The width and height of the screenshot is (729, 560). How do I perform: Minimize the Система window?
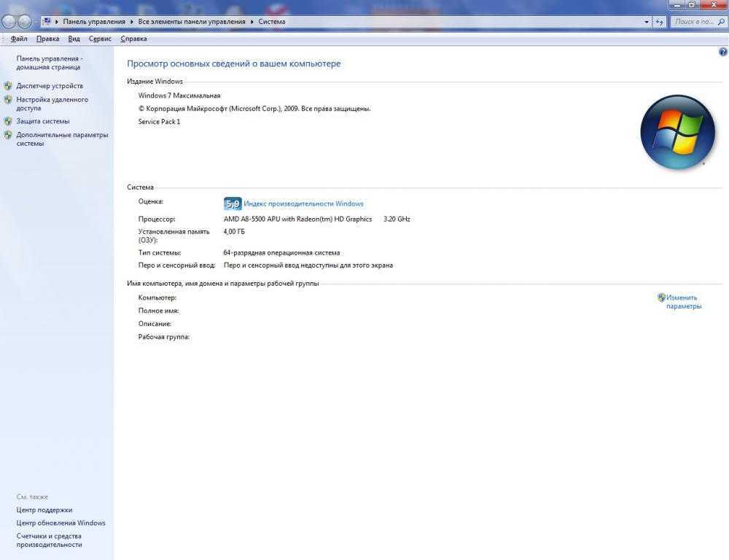[677, 4]
